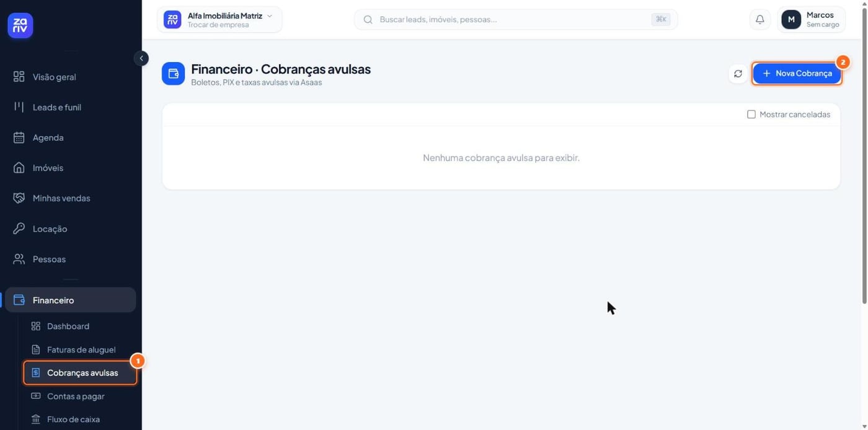
Task: Click the ⌘K shortcut badge
Action: click(x=661, y=19)
